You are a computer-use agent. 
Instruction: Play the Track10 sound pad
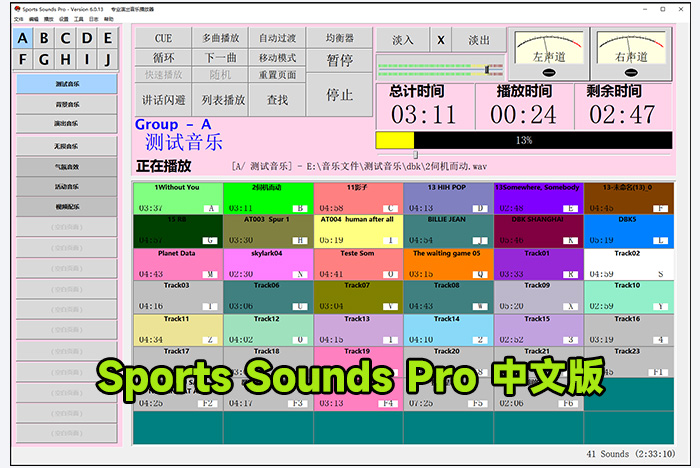coord(629,297)
